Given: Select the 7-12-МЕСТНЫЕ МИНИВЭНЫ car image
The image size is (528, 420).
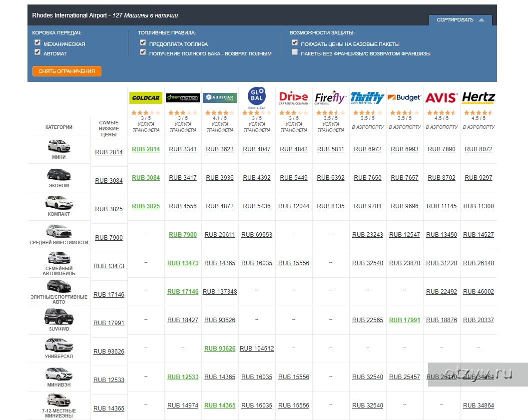Looking at the screenshot, I should (x=59, y=400).
